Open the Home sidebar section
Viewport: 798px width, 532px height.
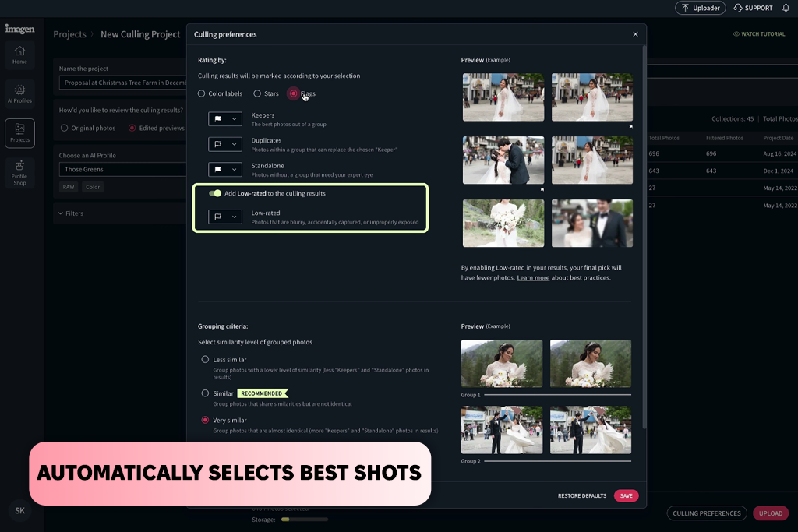click(x=19, y=55)
